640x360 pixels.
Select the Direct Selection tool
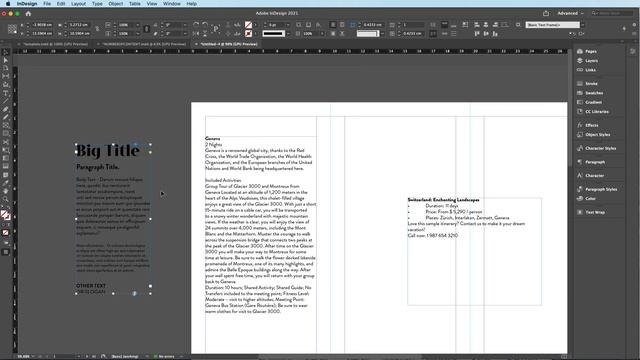click(x=6, y=60)
